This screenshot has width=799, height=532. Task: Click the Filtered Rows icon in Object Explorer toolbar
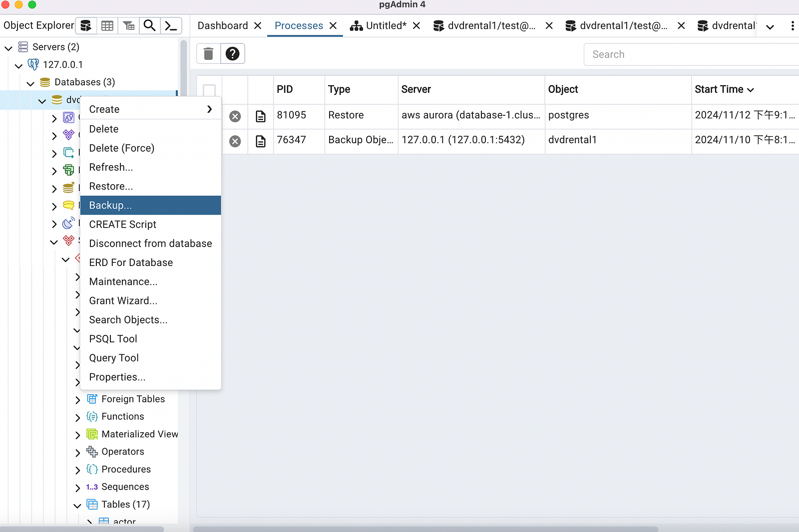pyautogui.click(x=129, y=25)
